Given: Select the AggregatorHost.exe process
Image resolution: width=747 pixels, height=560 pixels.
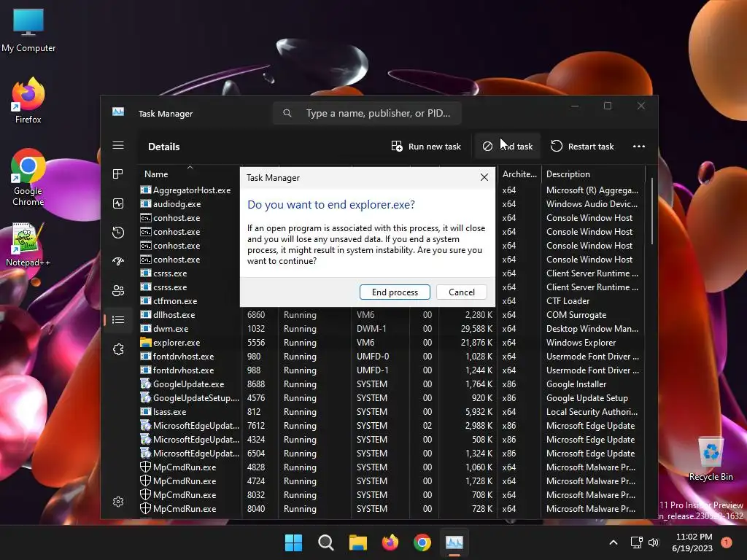Looking at the screenshot, I should coord(192,190).
